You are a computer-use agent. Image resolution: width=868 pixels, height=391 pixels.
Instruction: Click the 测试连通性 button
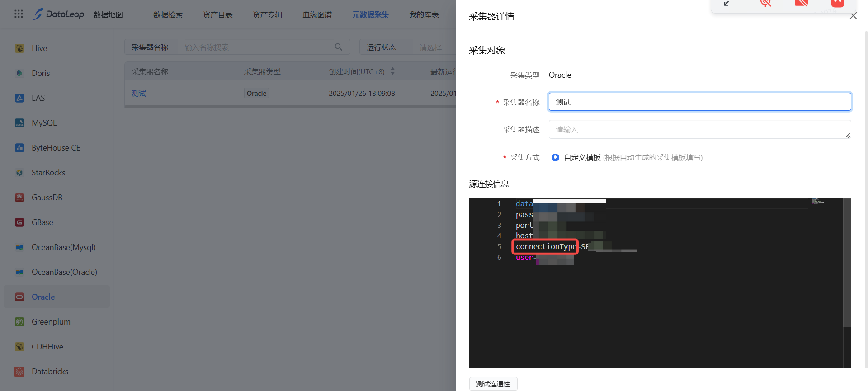(x=493, y=384)
